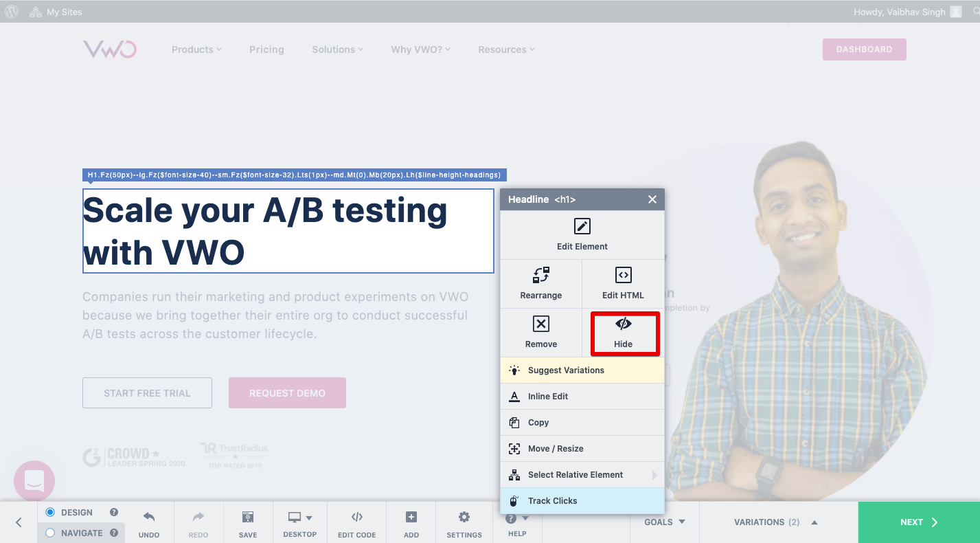This screenshot has height=543, width=980.
Task: Open My Sites in admin bar
Action: [x=56, y=12]
